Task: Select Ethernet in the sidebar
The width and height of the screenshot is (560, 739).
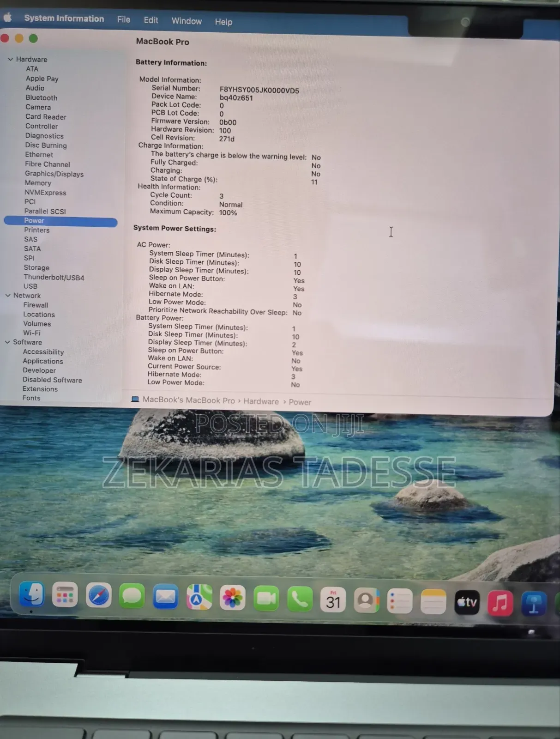Action: (39, 155)
